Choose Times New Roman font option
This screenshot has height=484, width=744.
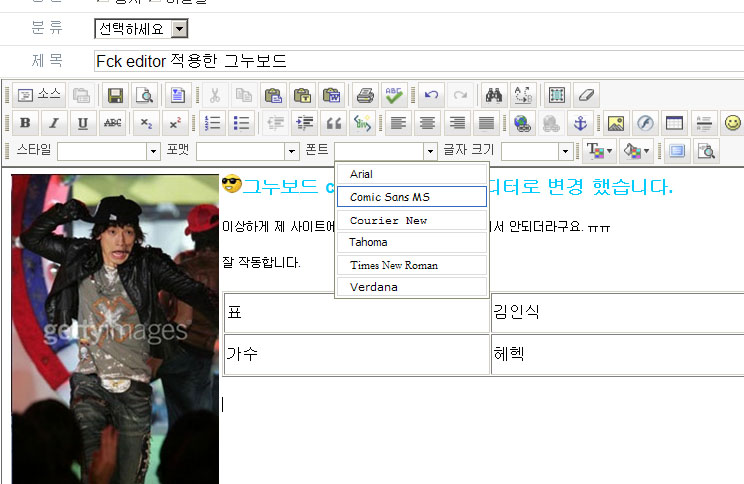tap(411, 265)
